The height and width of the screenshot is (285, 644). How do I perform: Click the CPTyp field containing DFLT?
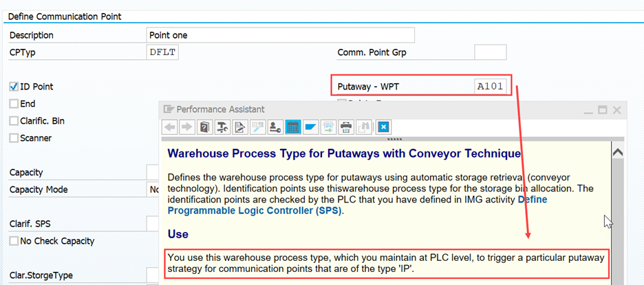click(x=162, y=52)
